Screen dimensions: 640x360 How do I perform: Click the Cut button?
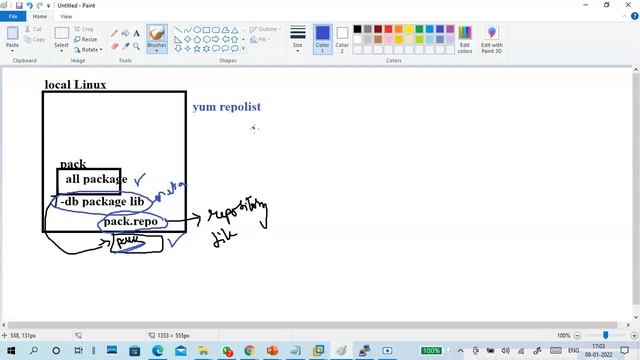(x=33, y=29)
